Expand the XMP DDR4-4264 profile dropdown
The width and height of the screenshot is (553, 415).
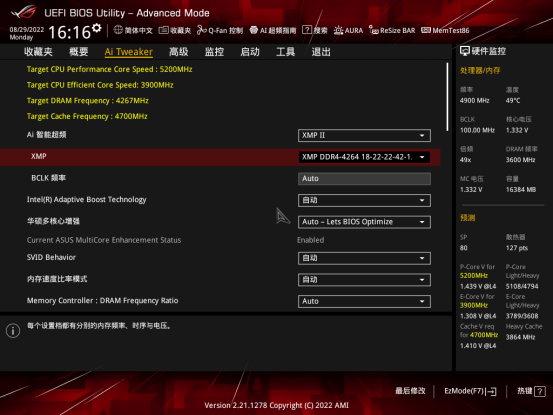[364, 157]
